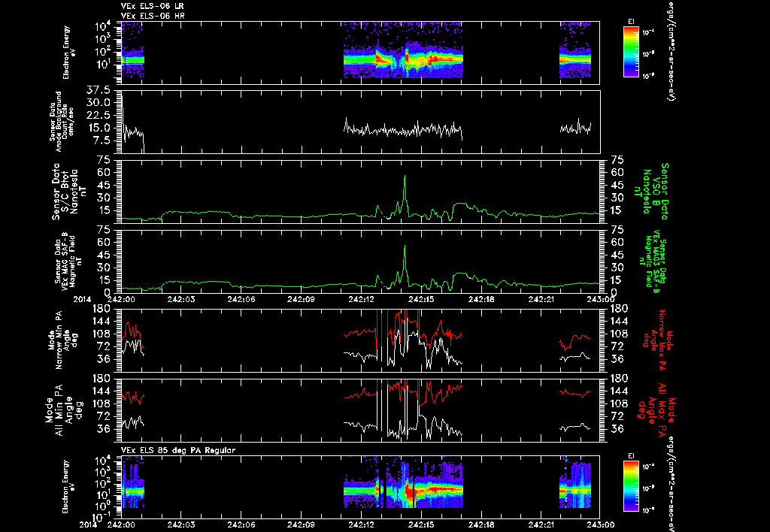Click the 'Anode Background Count Rate' axis label

tap(62, 121)
